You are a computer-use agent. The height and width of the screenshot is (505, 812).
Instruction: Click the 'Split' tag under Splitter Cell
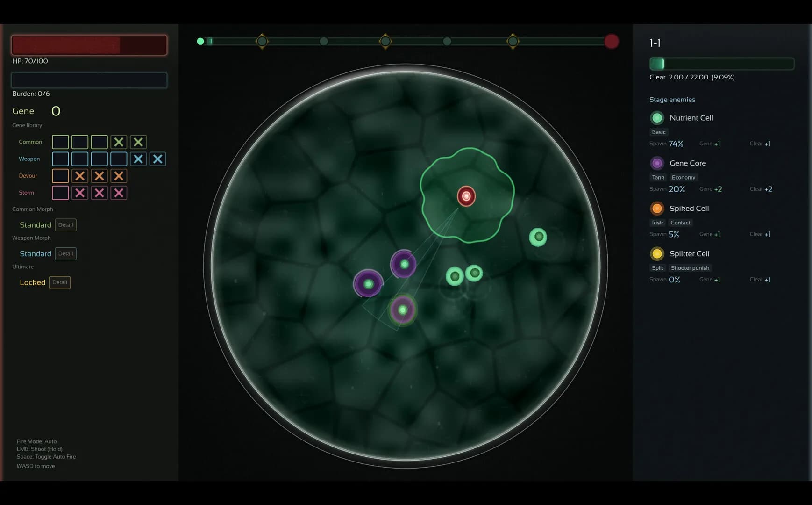[x=657, y=268]
